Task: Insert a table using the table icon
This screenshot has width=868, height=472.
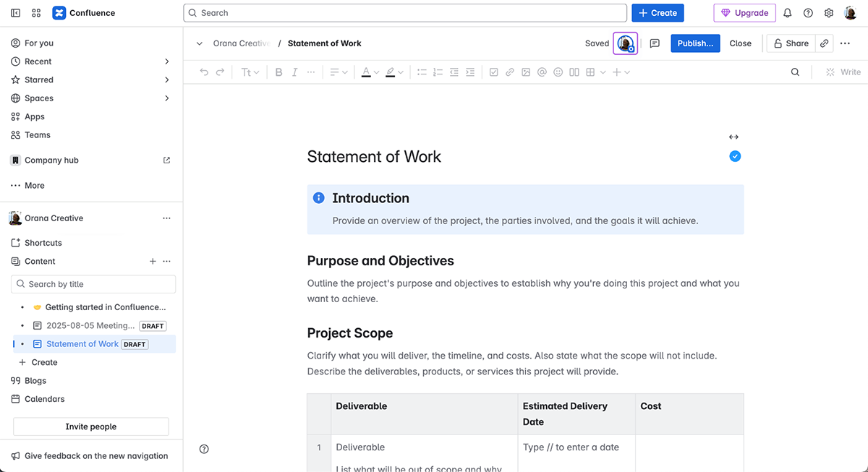Action: click(591, 72)
